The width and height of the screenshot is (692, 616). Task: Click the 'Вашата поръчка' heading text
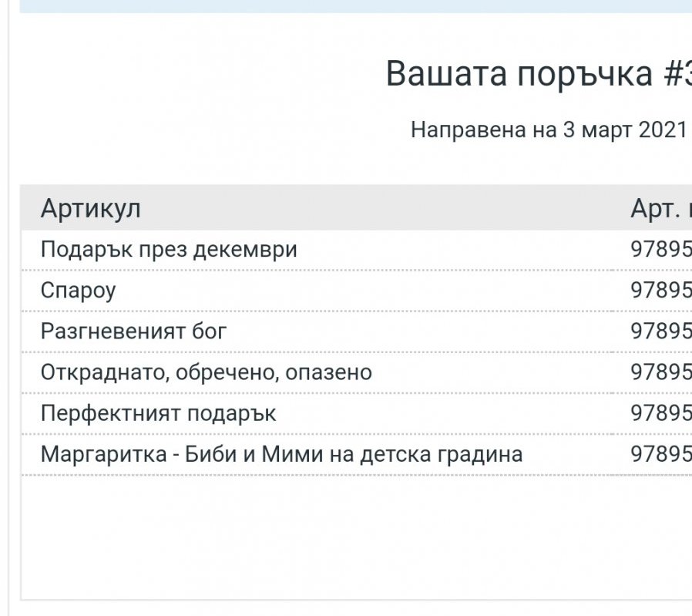tap(519, 74)
